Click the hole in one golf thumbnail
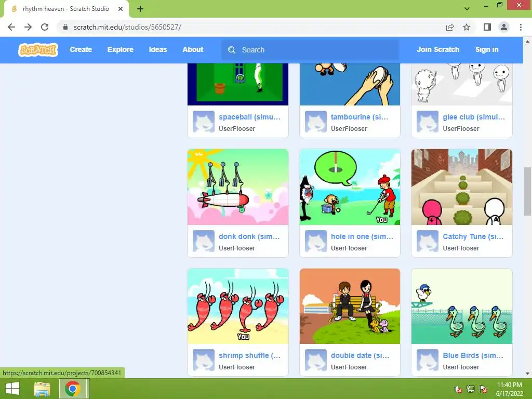The image size is (532, 399). tap(350, 187)
